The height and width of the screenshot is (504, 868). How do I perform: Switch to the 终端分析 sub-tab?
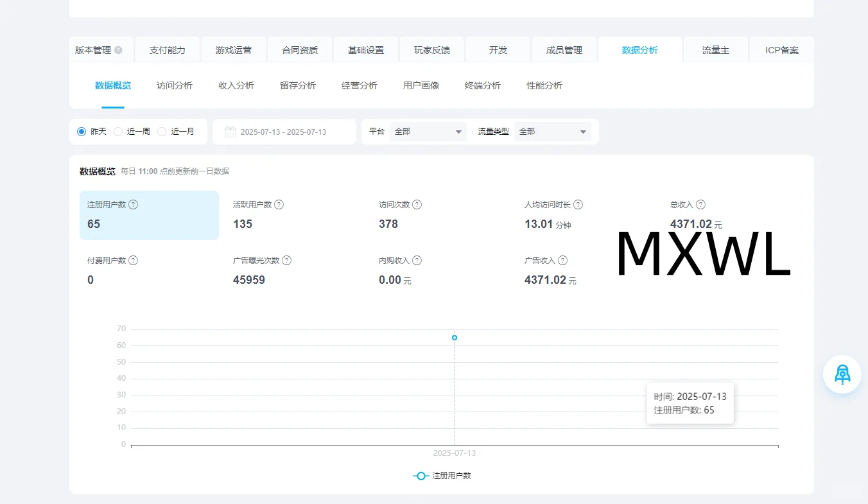pos(483,85)
